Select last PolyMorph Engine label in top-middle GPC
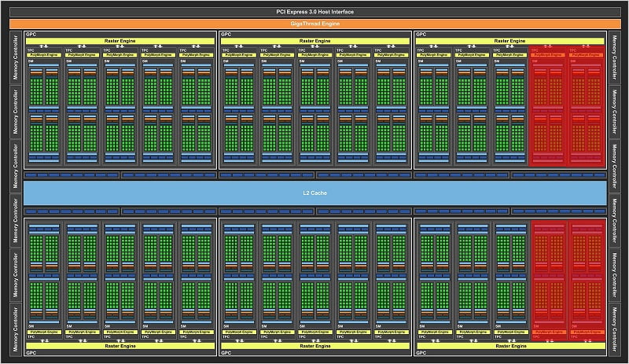This screenshot has height=364, width=629. click(x=392, y=55)
